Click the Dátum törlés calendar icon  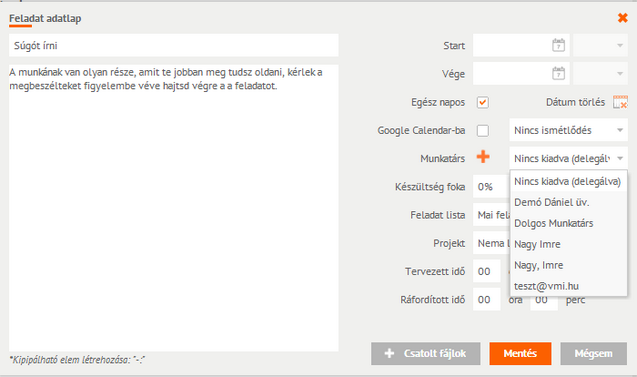pos(620,102)
